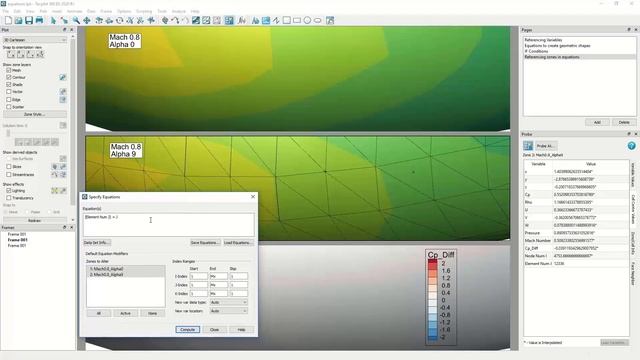The height and width of the screenshot is (360, 640).
Task: Click the Cp_Diff contour legend
Action: pos(441,297)
